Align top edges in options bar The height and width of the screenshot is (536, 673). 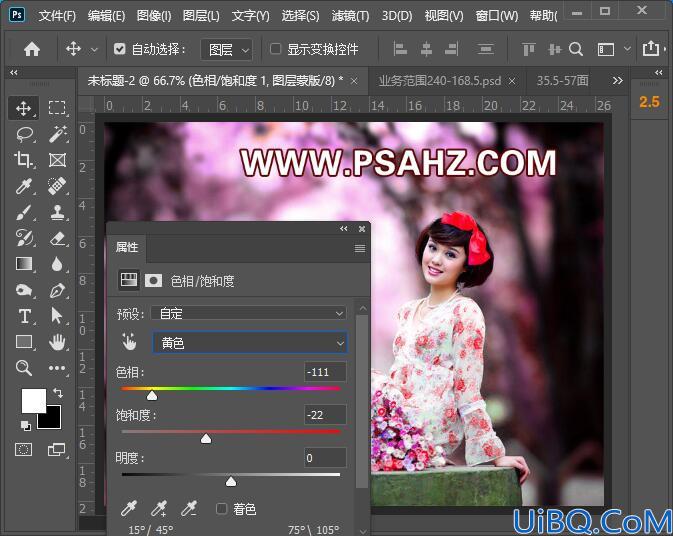click(529, 49)
